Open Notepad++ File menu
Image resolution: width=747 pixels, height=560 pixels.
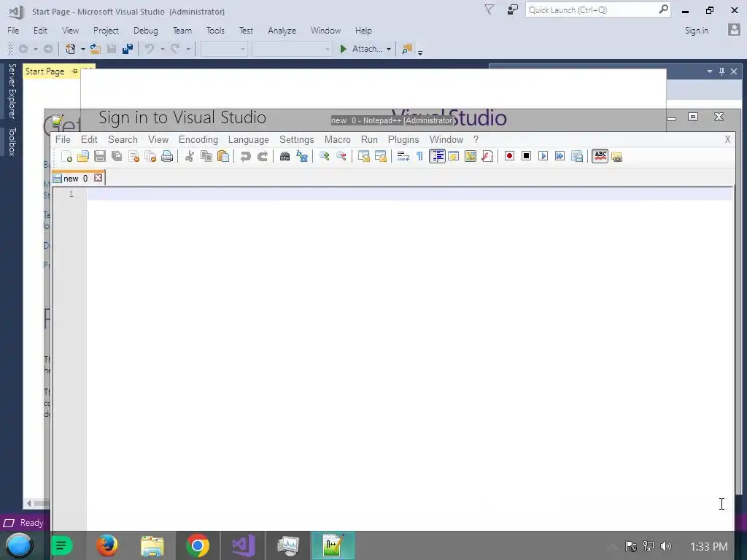63,139
